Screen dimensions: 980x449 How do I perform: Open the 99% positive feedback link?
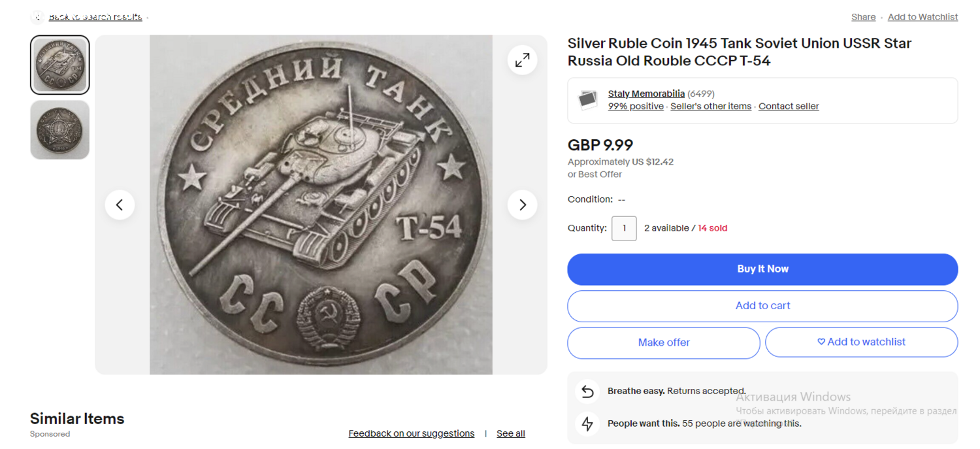tap(636, 107)
